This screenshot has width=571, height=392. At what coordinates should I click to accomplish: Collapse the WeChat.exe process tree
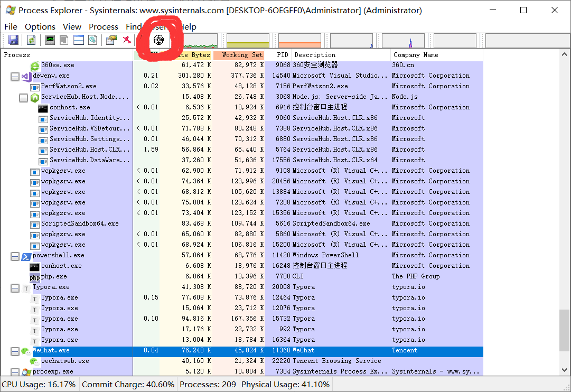click(x=15, y=351)
